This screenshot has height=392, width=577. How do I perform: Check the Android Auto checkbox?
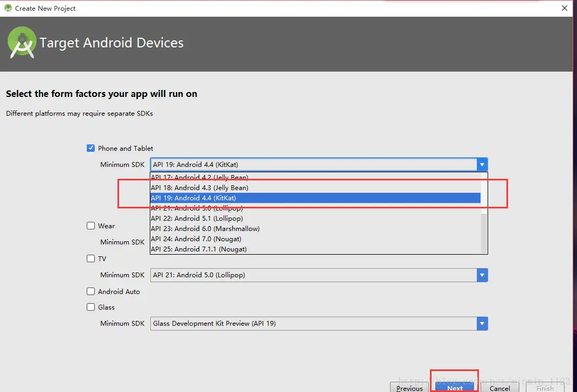coord(91,291)
